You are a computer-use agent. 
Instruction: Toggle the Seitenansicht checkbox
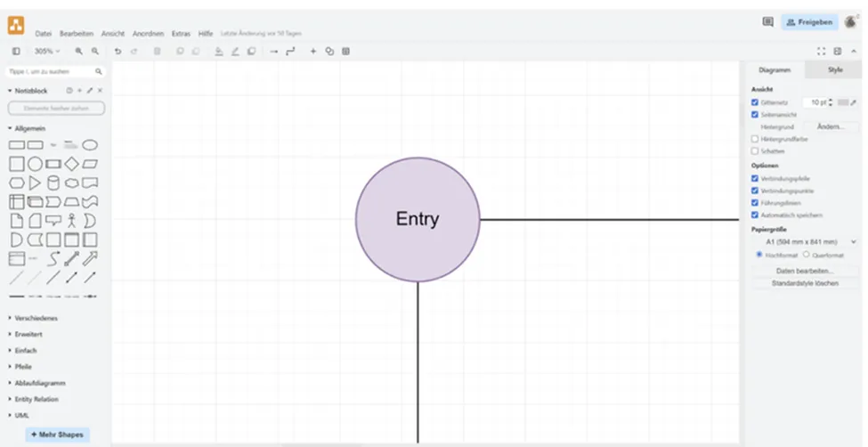755,115
